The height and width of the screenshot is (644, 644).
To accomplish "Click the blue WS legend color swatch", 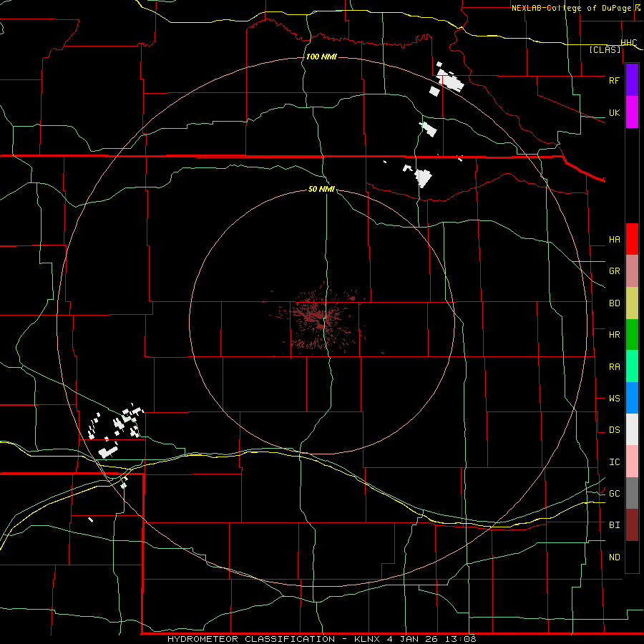I will pyautogui.click(x=632, y=398).
